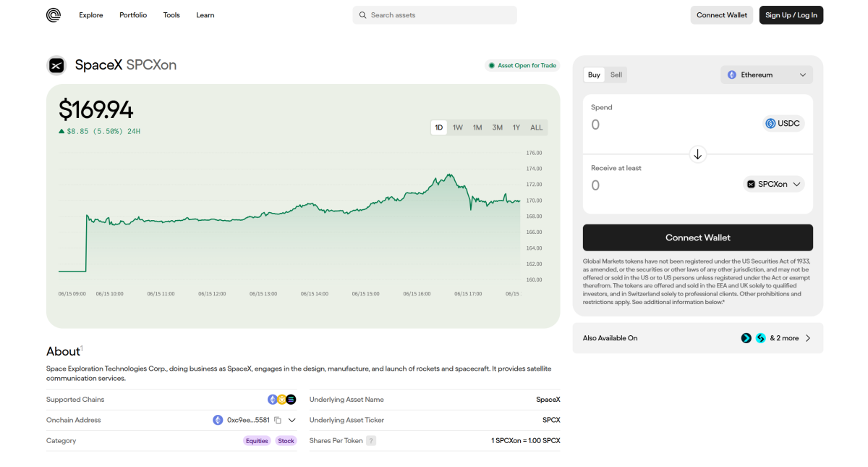Focus the Search assets field
Viewport: 868px width, 467px height.
click(435, 15)
